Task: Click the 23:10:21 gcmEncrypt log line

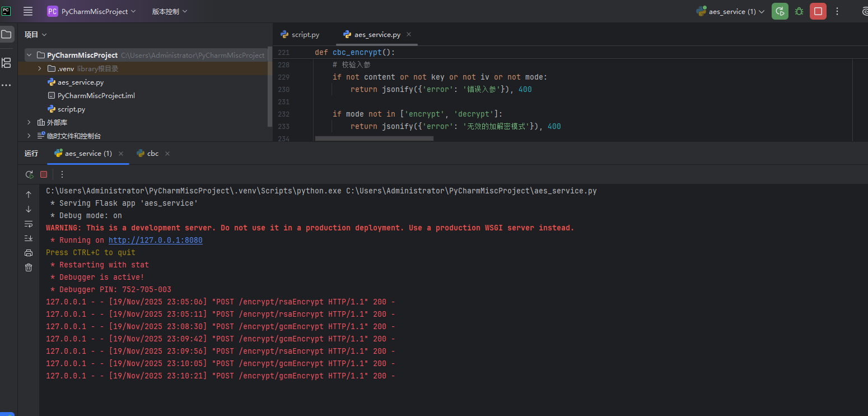Action: [221, 376]
